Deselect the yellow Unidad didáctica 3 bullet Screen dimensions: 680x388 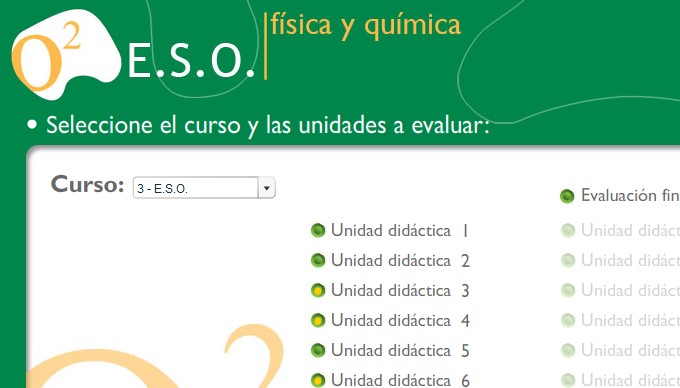[x=318, y=290]
